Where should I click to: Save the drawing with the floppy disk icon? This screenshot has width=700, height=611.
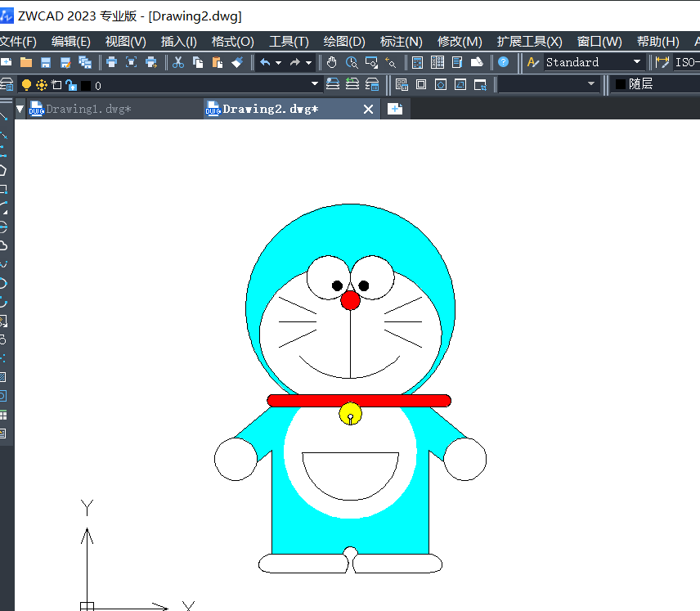(46, 62)
